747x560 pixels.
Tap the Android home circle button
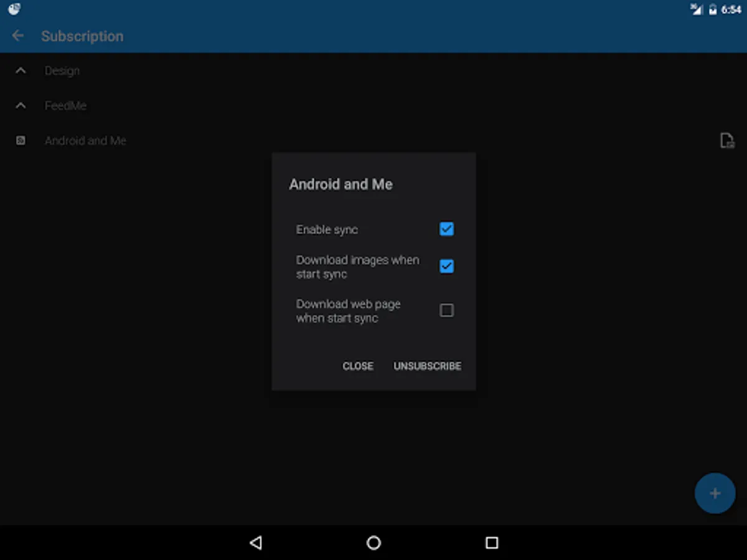[374, 543]
